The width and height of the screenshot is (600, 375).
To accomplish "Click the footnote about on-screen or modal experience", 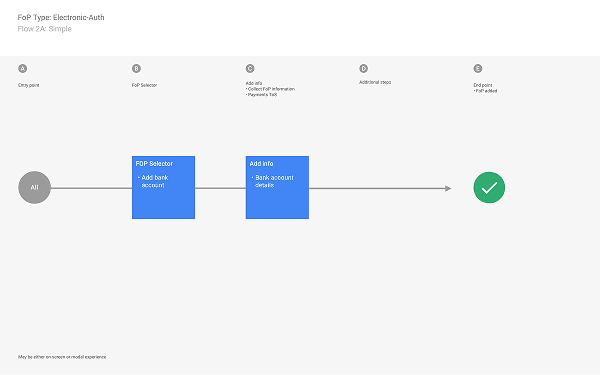I will (62, 357).
